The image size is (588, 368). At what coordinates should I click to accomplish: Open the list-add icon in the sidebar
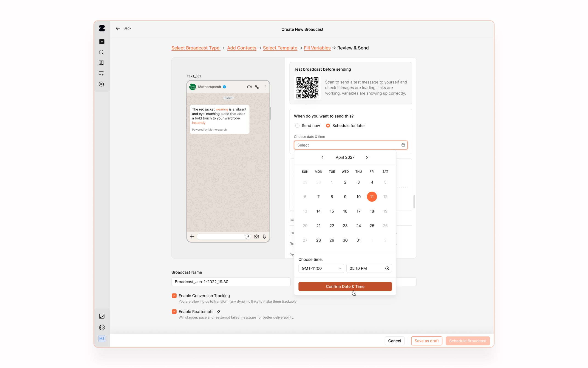point(101,73)
